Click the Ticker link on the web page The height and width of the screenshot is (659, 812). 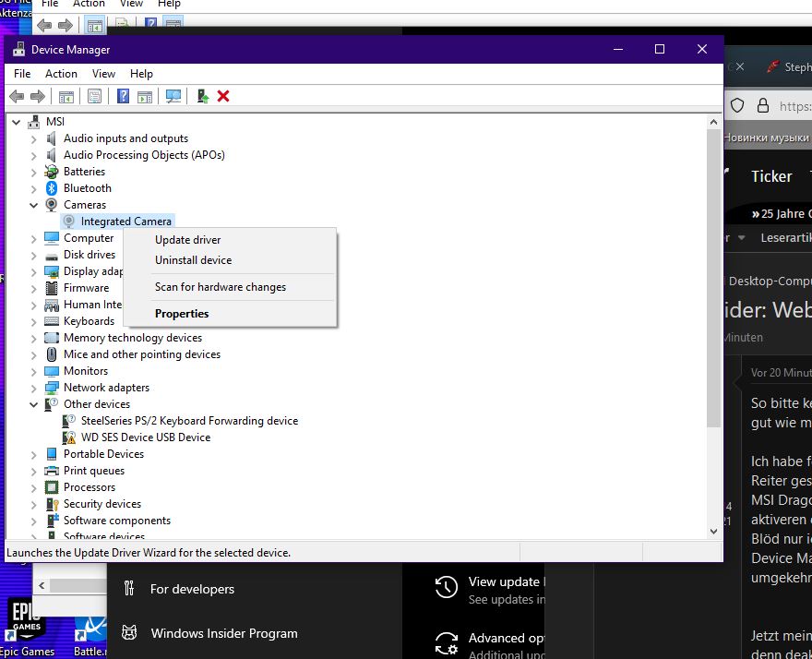pyautogui.click(x=771, y=176)
